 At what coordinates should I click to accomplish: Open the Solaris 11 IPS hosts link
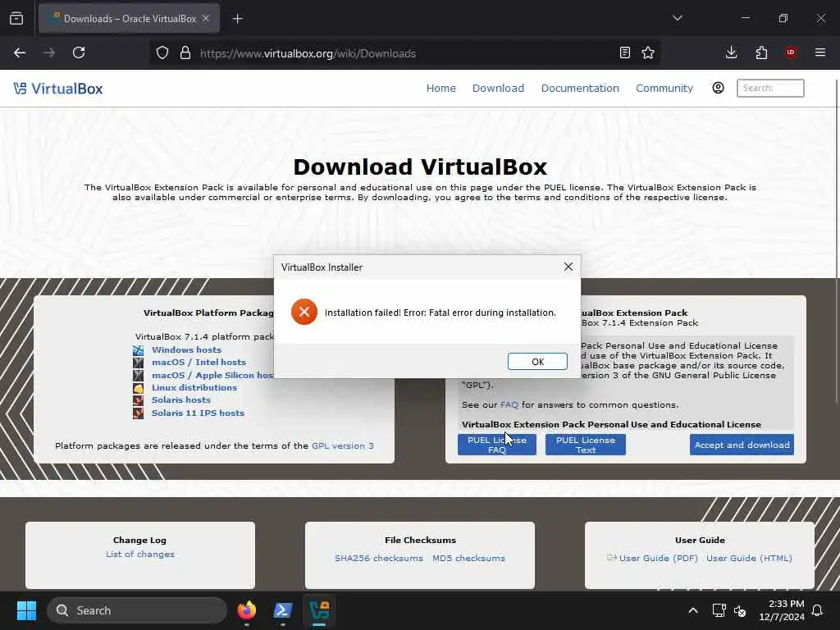click(x=198, y=413)
